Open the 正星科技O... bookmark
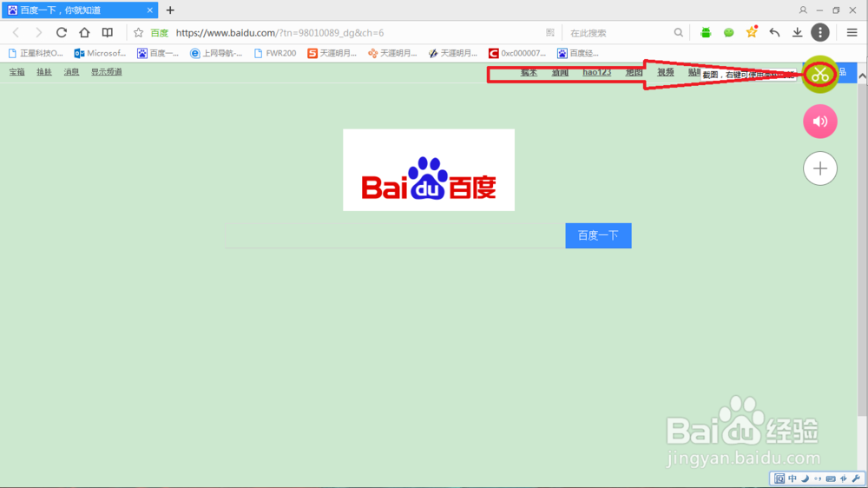The image size is (868, 488). (36, 53)
